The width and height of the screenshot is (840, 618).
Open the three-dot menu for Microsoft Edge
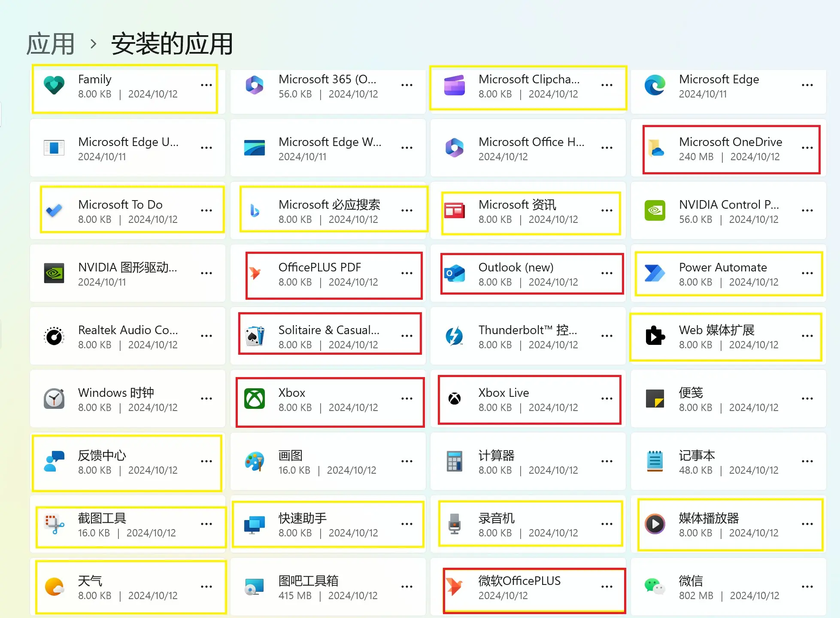[x=807, y=85]
